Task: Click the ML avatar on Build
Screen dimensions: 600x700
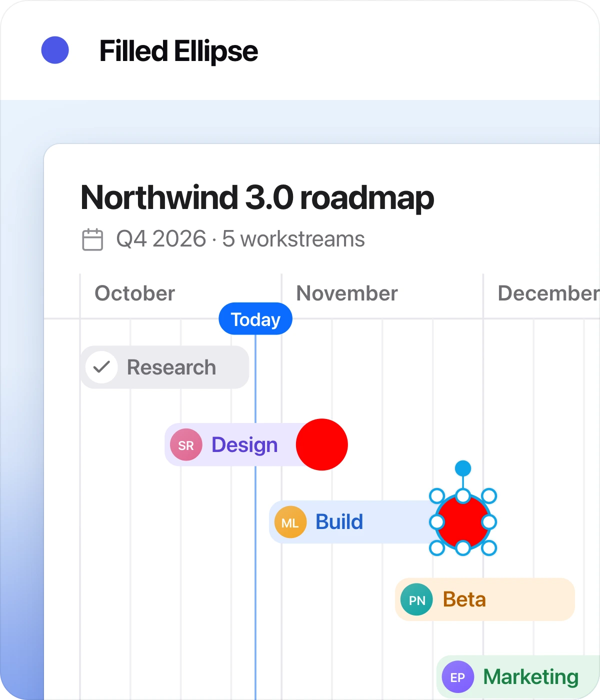Action: click(x=290, y=522)
